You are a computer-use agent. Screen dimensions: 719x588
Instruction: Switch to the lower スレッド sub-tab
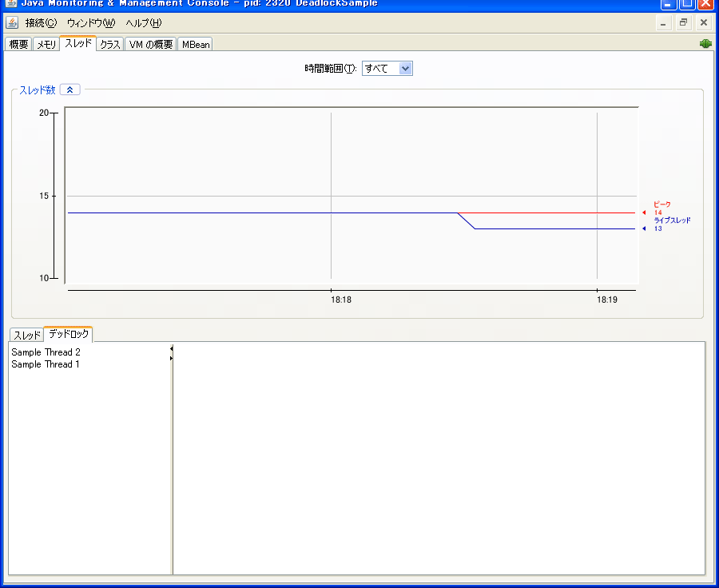pos(26,335)
